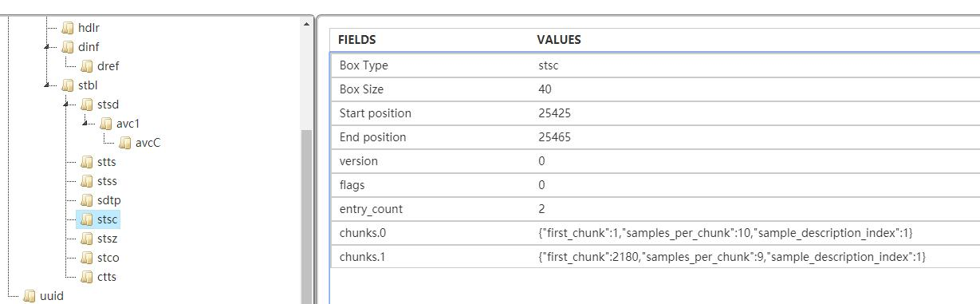Select the hdlr box folder icon
Screen dimensions: 980x304
(x=68, y=28)
